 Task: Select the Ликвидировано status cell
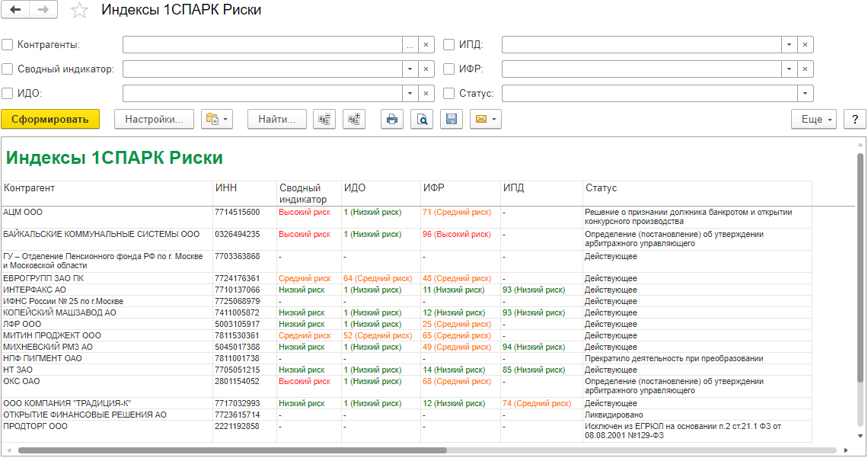697,415
